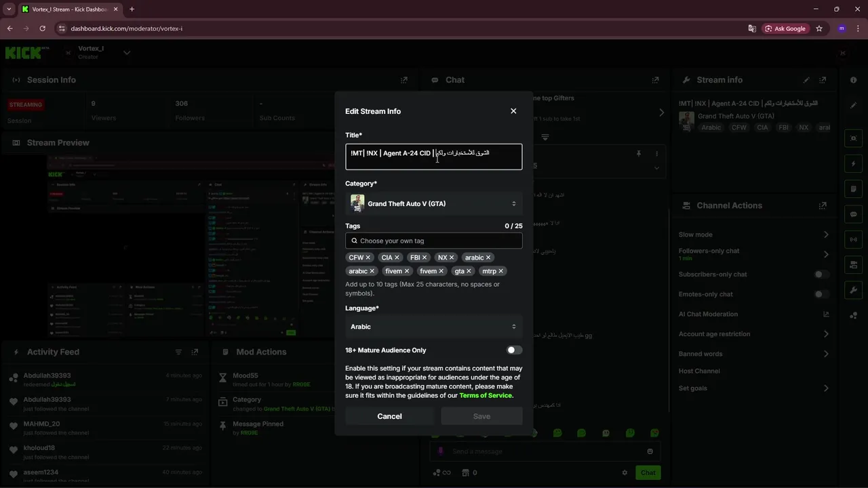Pop out the Session Info panel

pos(404,80)
